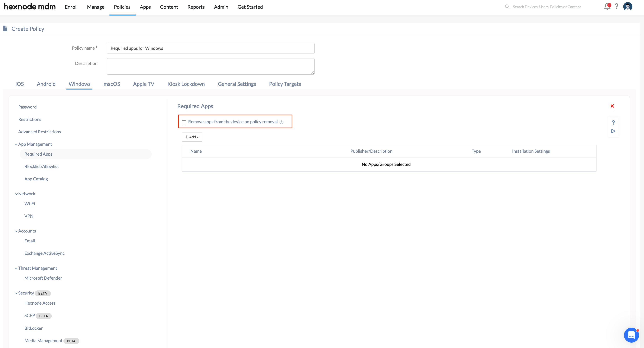Click the Policy name input field
Screen dimensions: 644x348
coord(210,48)
